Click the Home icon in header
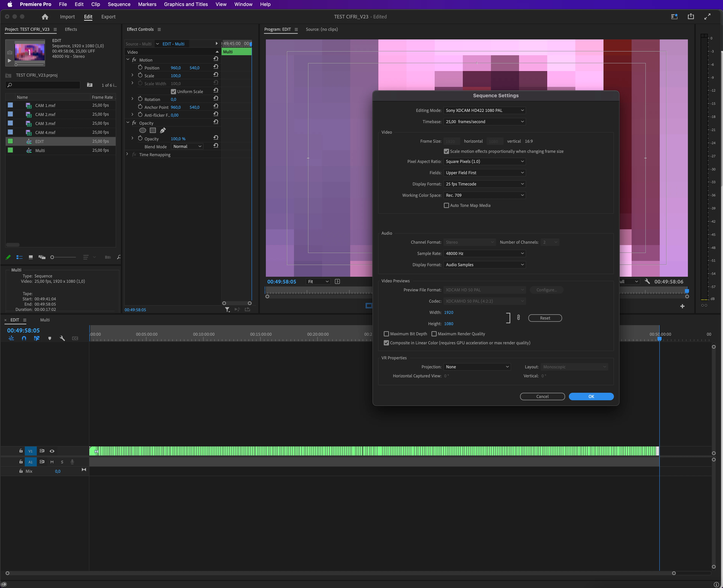This screenshot has height=588, width=723. point(45,17)
